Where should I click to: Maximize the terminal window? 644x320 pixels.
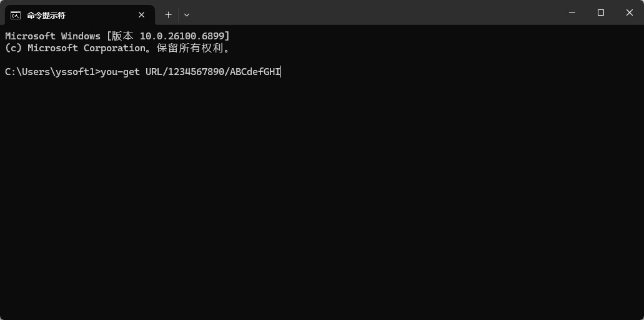point(601,12)
